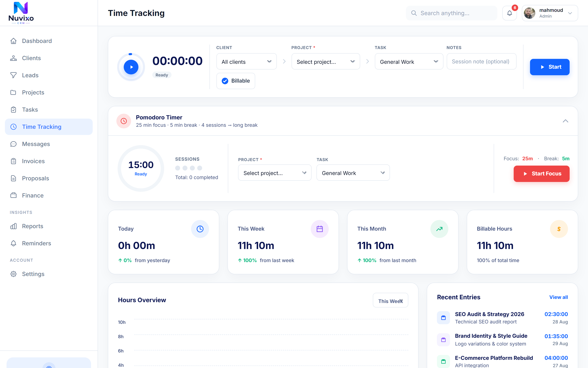
Task: Click the blue Start button
Action: coord(550,67)
